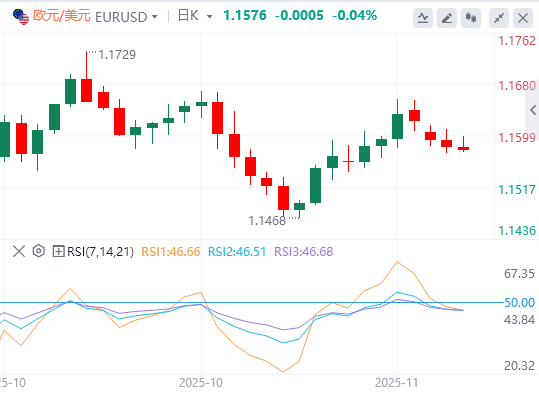The width and height of the screenshot is (539, 394).
Task: Select the pencil drawing tool
Action: click(x=447, y=18)
